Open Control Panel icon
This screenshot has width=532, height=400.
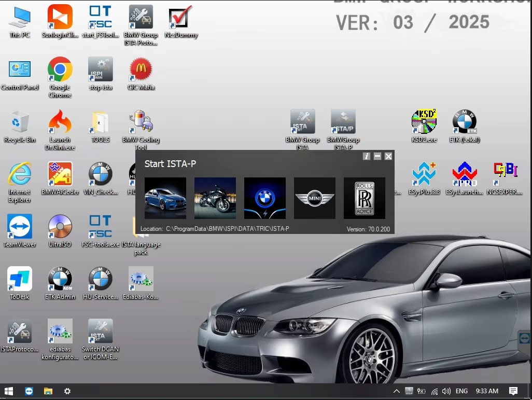(20, 74)
